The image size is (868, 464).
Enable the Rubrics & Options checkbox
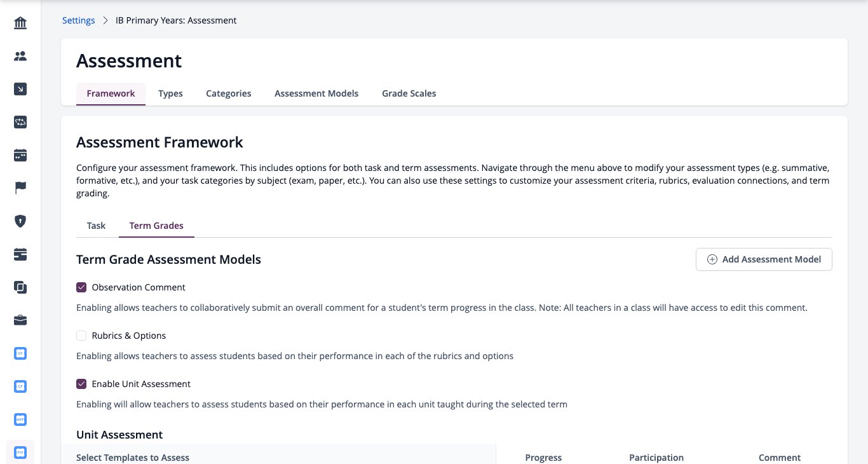[x=81, y=336]
